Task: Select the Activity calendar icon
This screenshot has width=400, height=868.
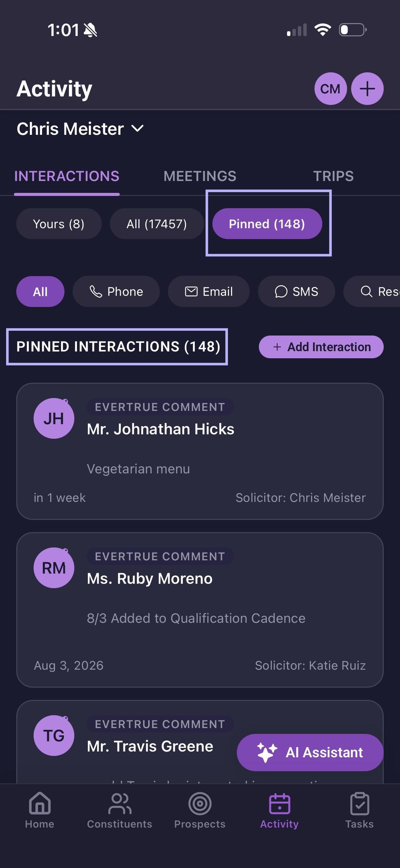Action: click(280, 803)
